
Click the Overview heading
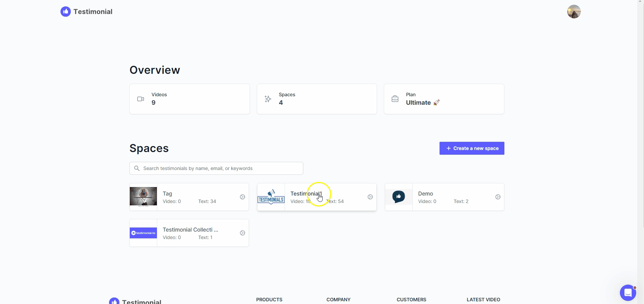[155, 70]
